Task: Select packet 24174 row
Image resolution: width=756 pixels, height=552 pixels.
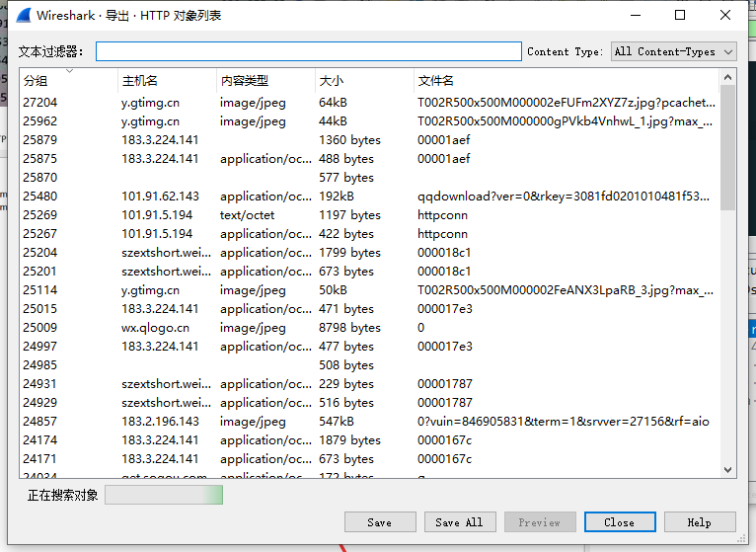Action: (369, 440)
